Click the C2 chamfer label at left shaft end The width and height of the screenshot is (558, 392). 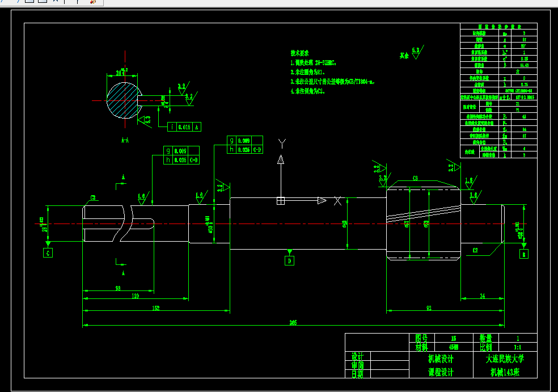point(93,197)
